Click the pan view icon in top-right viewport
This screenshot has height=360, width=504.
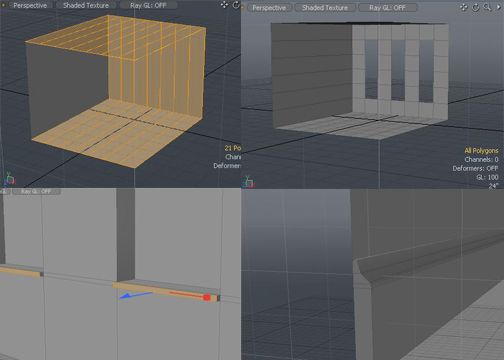tap(464, 7)
